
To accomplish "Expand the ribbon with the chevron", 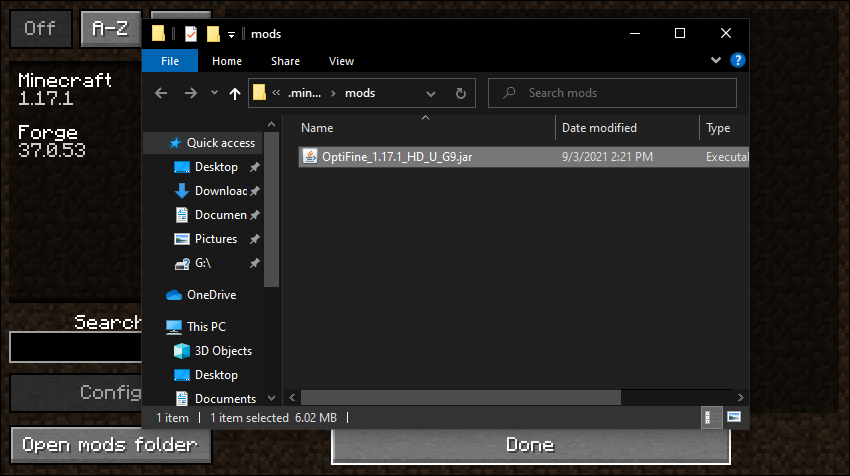I will pyautogui.click(x=716, y=60).
